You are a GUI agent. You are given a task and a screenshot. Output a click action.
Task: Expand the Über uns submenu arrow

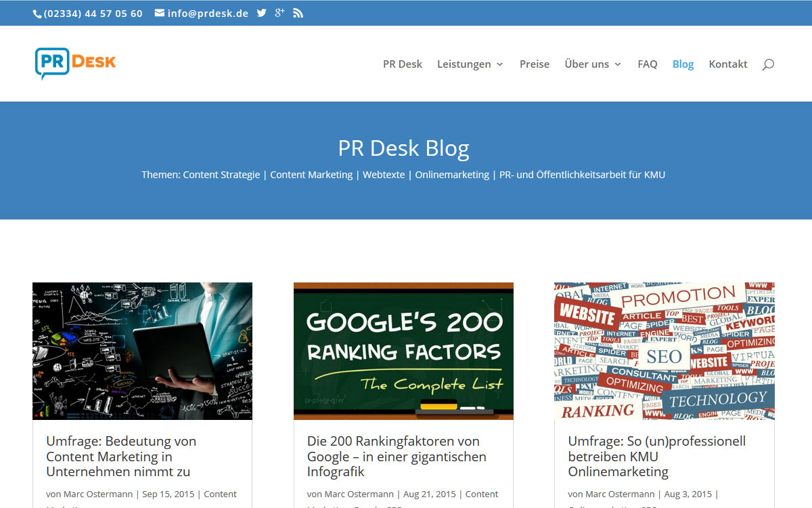(x=618, y=64)
